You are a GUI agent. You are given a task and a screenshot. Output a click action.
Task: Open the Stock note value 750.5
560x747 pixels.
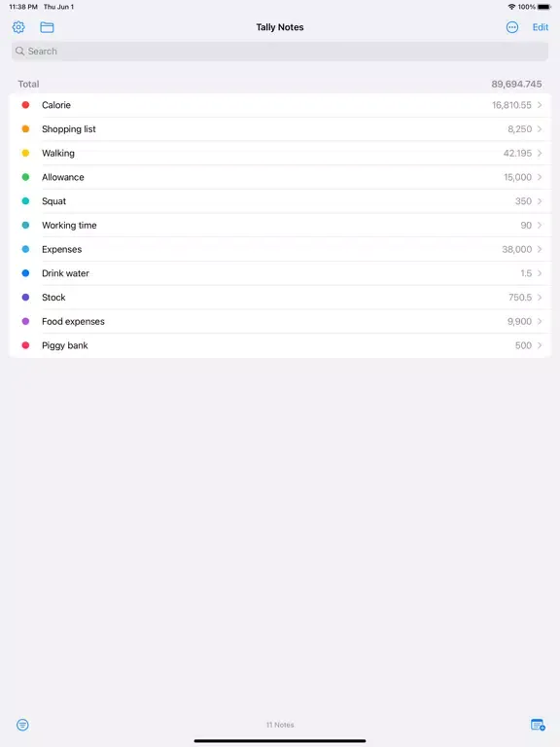[520, 298]
